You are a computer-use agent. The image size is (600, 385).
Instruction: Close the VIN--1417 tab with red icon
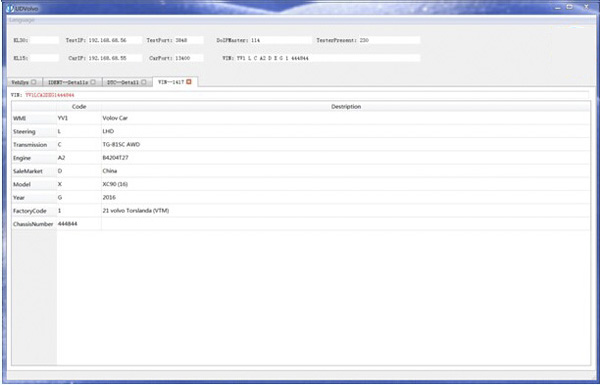click(189, 82)
